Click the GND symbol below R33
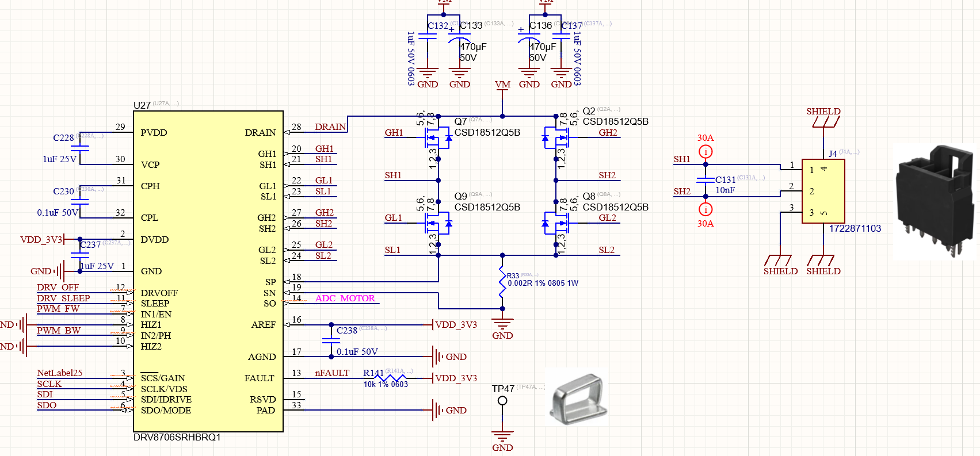The height and width of the screenshot is (456, 980). 502,328
